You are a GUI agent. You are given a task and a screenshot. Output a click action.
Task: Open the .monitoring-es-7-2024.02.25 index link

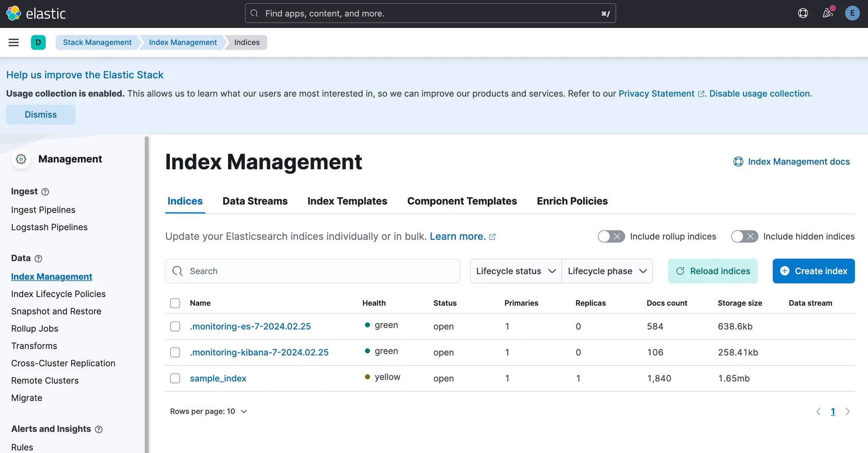(x=250, y=327)
